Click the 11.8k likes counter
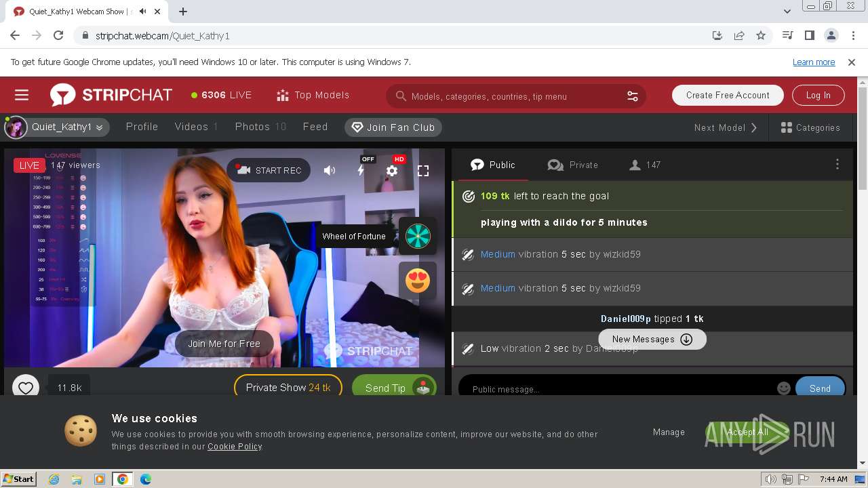868x488 pixels. click(69, 388)
